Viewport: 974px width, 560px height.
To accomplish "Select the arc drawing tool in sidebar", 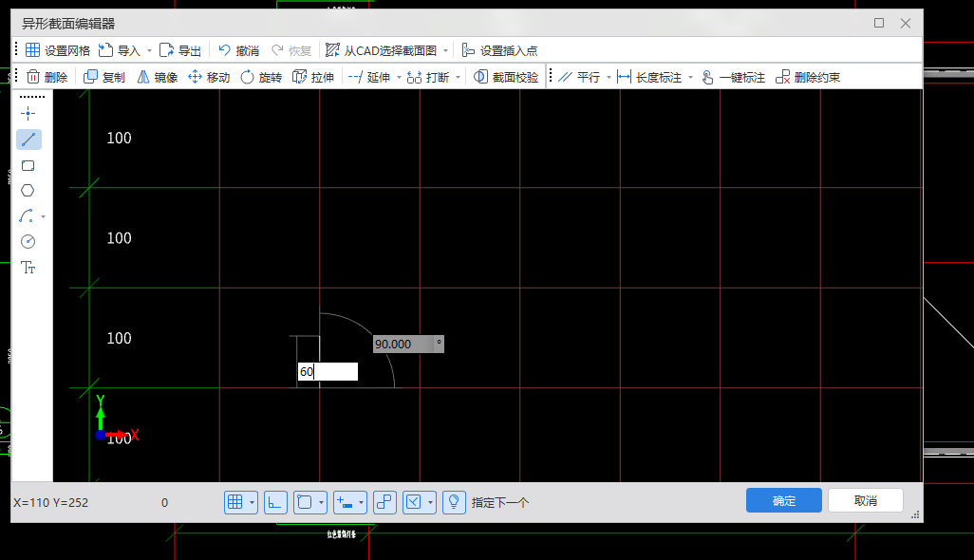I will pyautogui.click(x=26, y=216).
